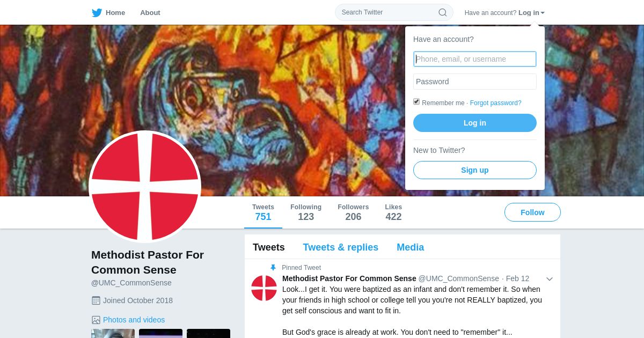Open the About menu item
The height and width of the screenshot is (338, 644).
coord(150,12)
